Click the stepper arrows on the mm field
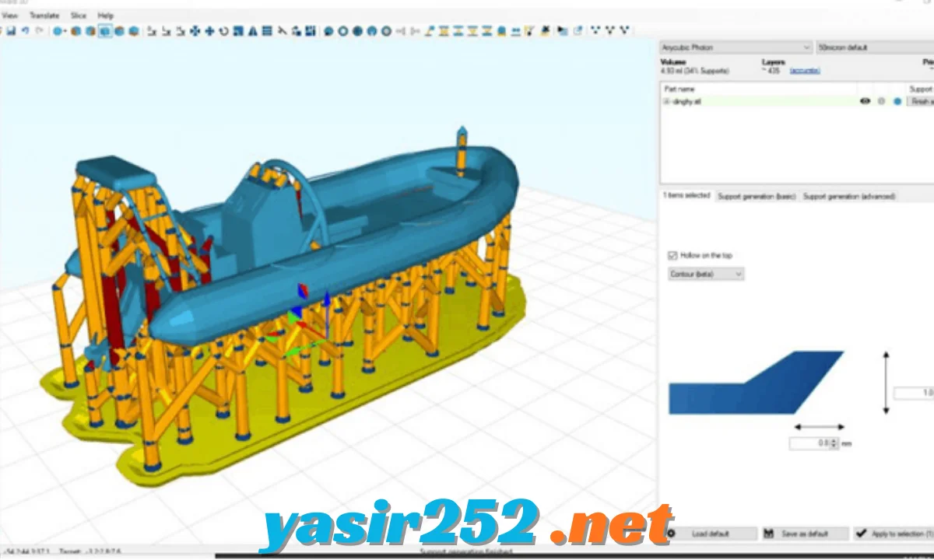 (834, 443)
